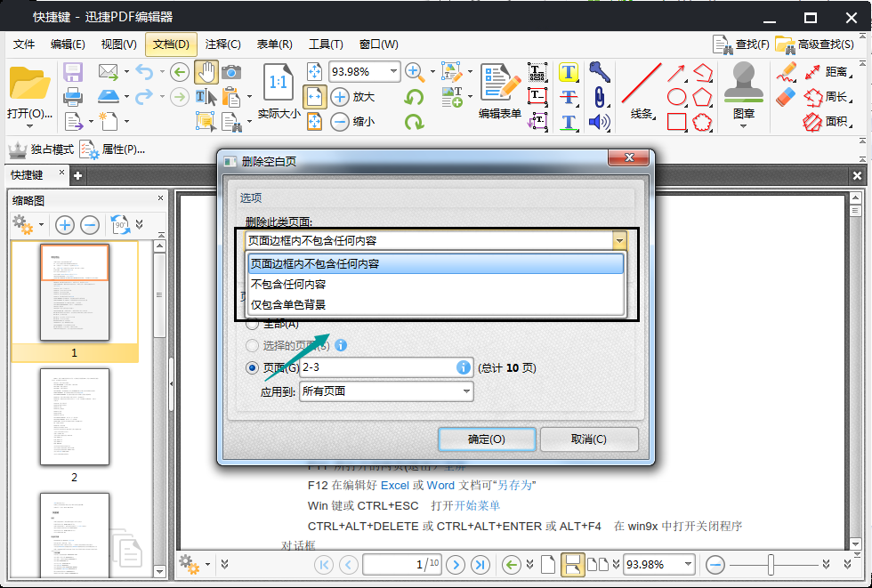
Task: Expand the bottom-left options gear dropdown
Action: point(207,565)
